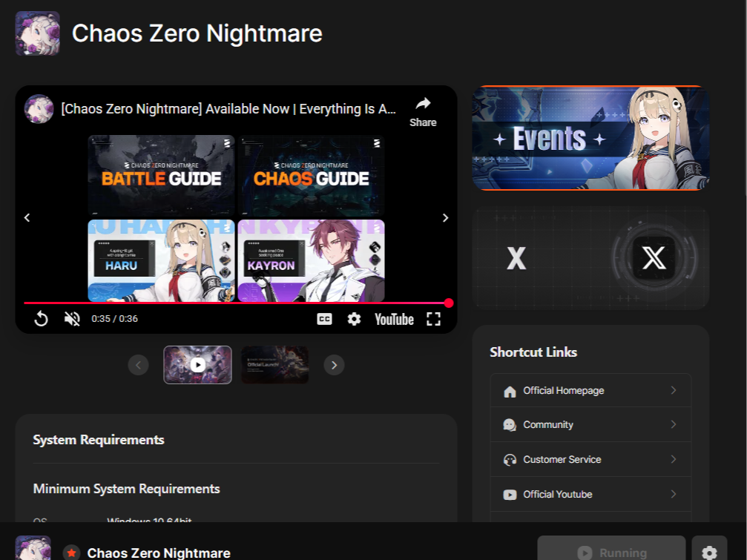This screenshot has width=747, height=560.
Task: Click the Official Homepage house icon
Action: tap(510, 392)
